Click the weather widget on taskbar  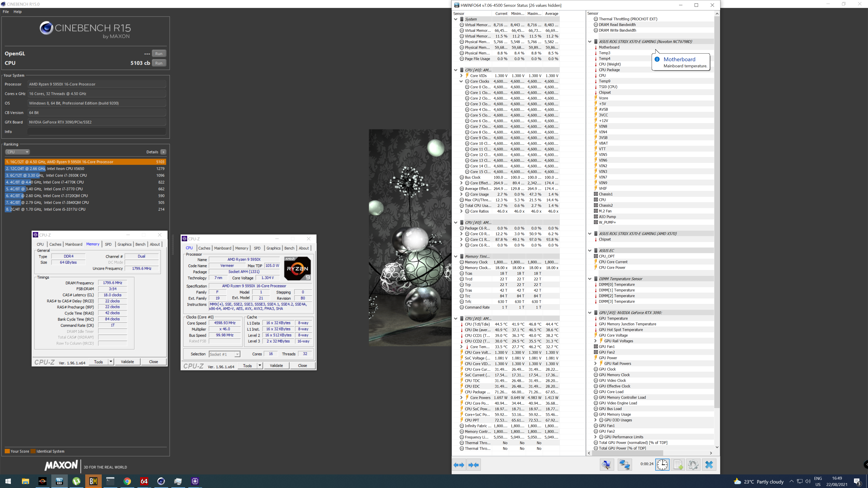coord(759,482)
